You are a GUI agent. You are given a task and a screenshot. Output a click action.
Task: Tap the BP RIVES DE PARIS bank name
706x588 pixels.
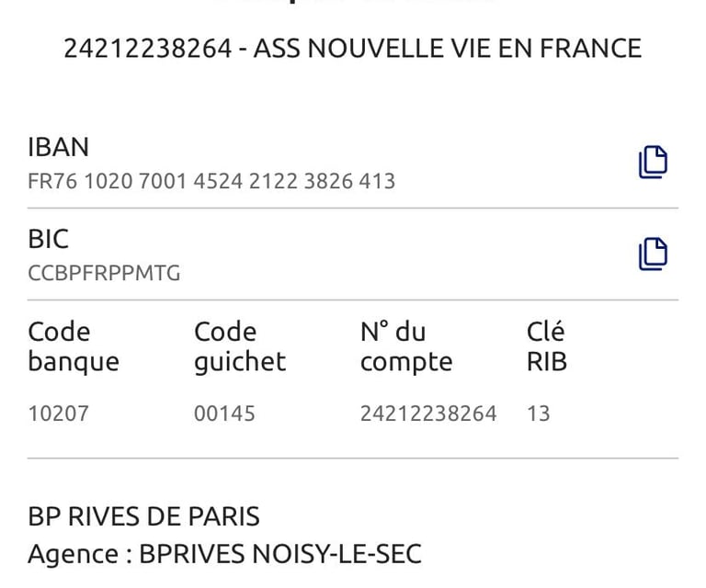tap(144, 516)
